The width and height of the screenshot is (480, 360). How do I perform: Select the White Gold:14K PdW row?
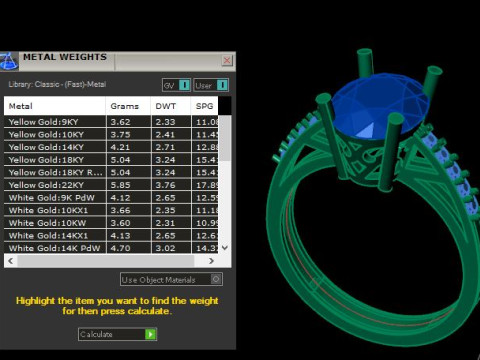111,248
